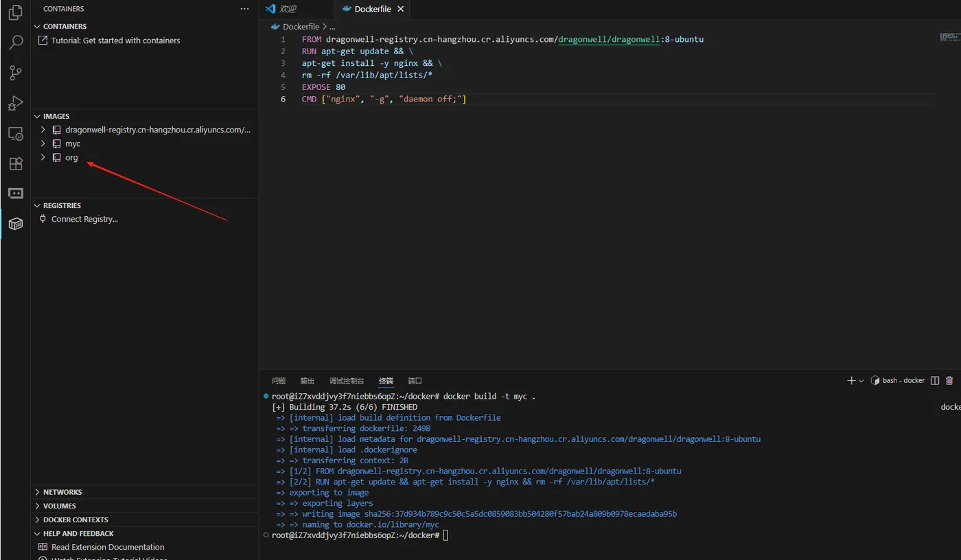This screenshot has width=961, height=560.
Task: Open Tutorial: Get started with containers
Action: pos(115,40)
